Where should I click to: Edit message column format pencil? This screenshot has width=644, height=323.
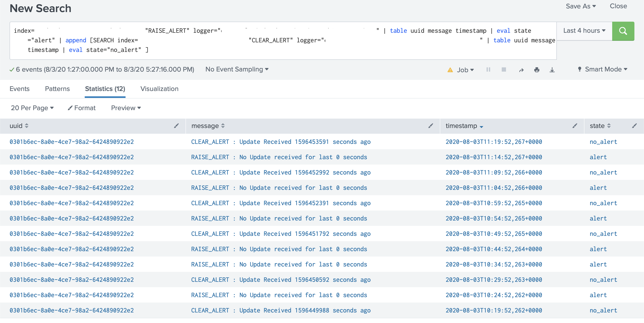pyautogui.click(x=430, y=126)
